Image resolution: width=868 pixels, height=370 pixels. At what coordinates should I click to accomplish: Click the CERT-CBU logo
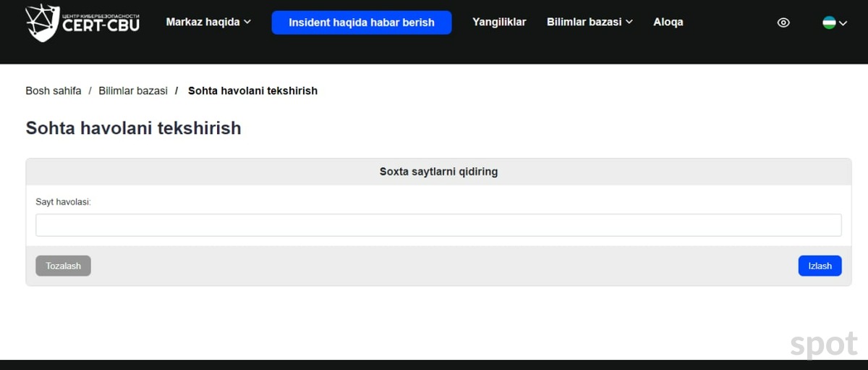82,22
